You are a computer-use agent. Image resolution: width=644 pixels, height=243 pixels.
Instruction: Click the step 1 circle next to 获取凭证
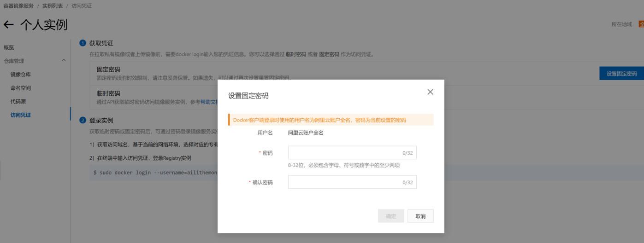(x=83, y=43)
